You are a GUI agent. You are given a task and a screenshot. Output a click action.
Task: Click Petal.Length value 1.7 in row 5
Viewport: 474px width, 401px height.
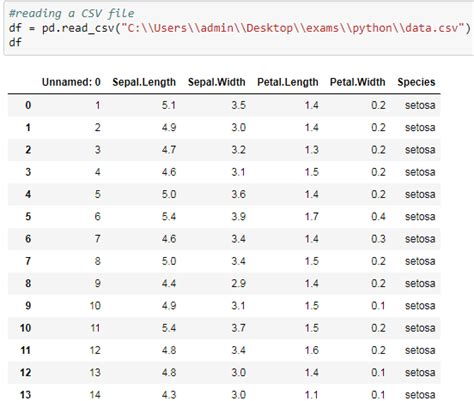311,217
